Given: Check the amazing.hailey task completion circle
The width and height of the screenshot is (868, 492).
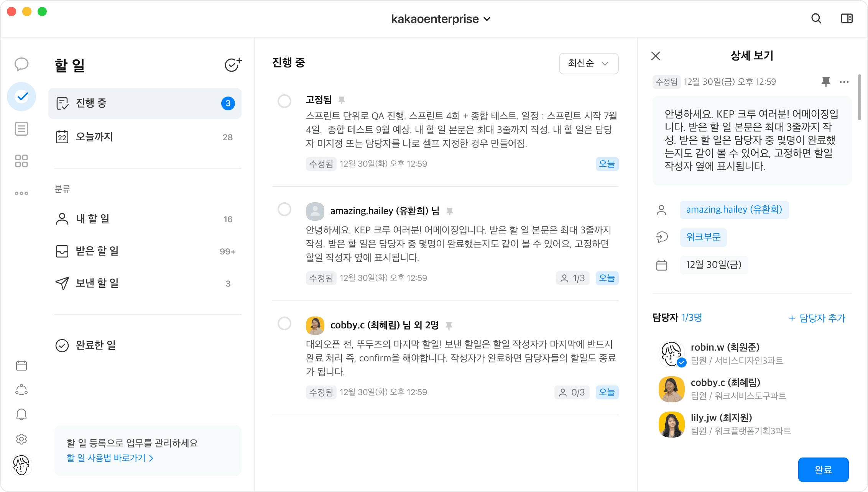Looking at the screenshot, I should 284,209.
